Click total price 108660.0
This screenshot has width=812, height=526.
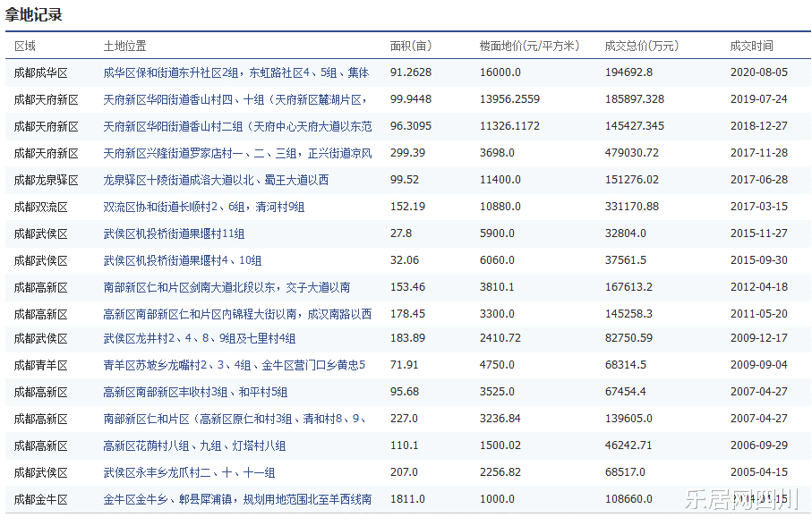coord(628,500)
